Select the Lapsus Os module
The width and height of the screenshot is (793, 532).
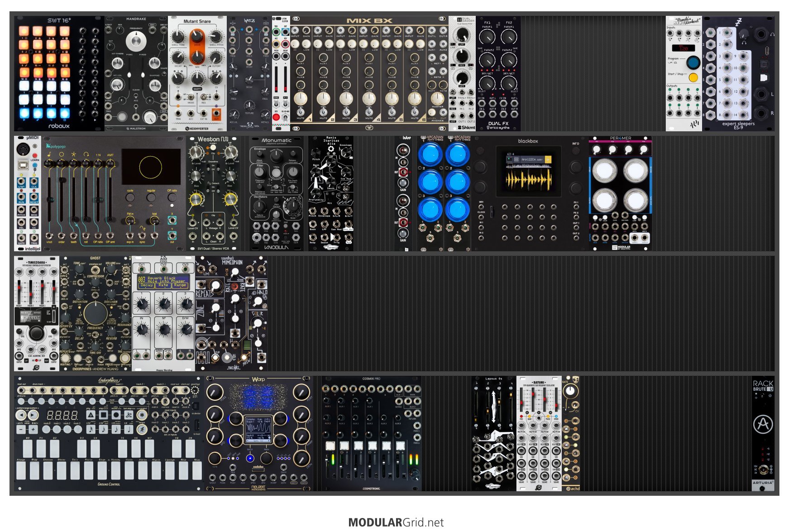(x=494, y=433)
